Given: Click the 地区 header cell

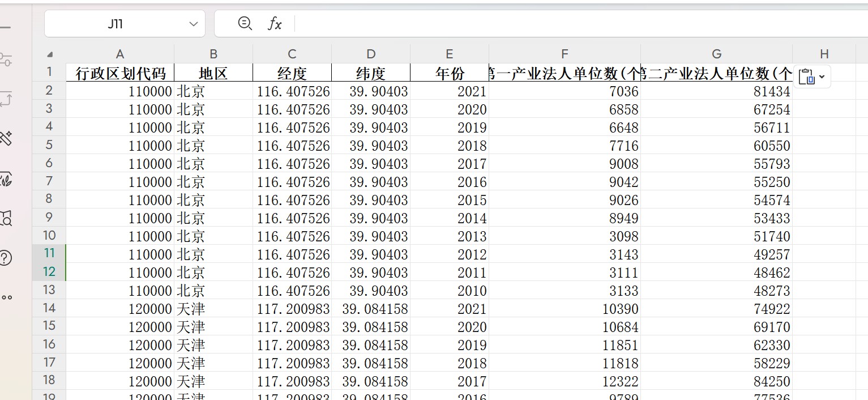Looking at the screenshot, I should (213, 73).
